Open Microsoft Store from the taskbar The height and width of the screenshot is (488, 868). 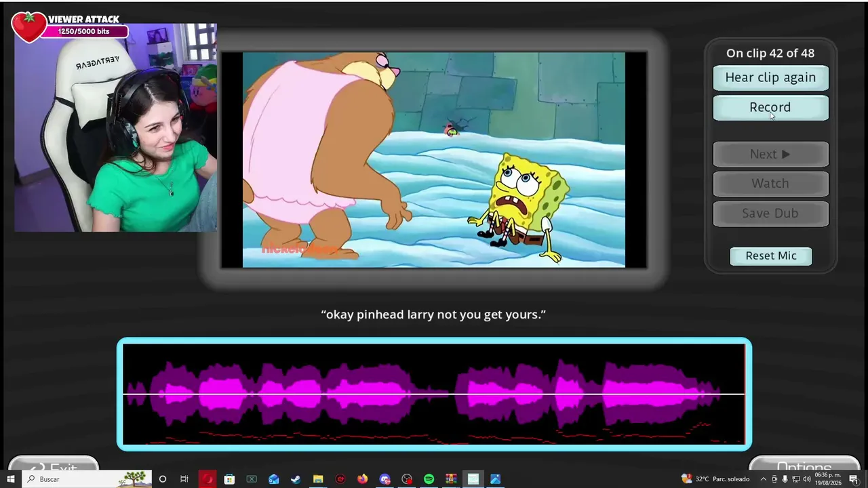(x=229, y=479)
